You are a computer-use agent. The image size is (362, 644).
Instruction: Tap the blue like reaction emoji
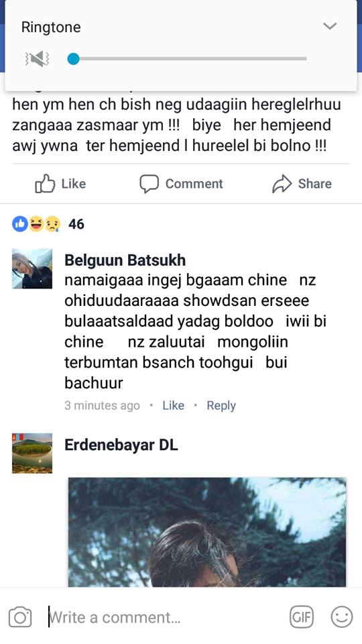(19, 224)
